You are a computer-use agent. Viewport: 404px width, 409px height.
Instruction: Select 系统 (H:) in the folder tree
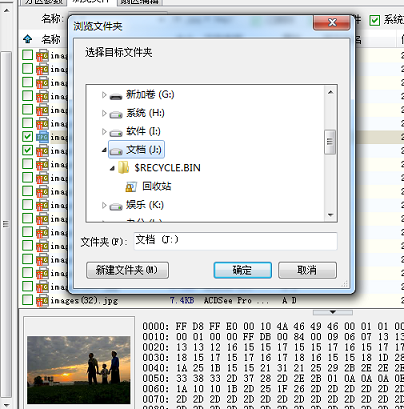145,113
